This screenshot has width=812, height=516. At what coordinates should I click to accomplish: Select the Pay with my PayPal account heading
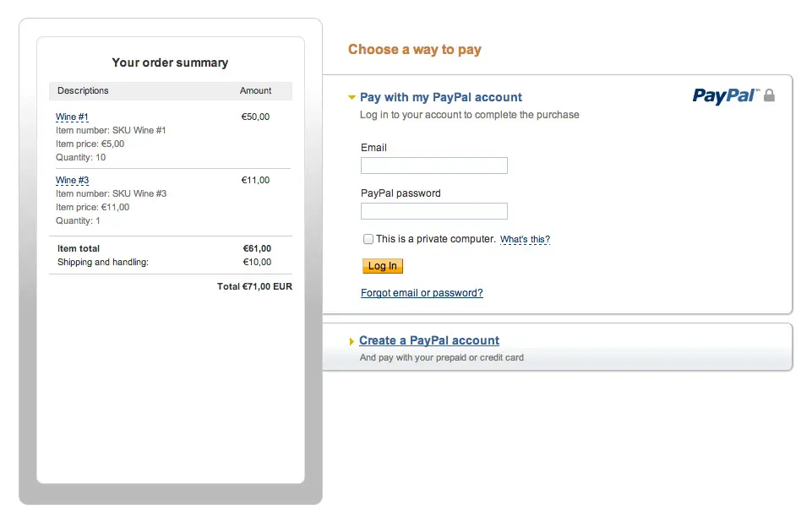(441, 97)
